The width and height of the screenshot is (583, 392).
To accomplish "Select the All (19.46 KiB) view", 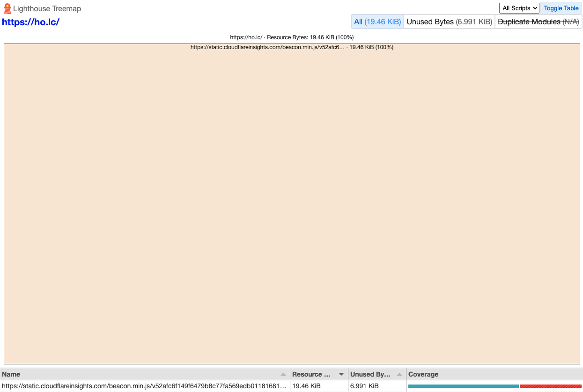I will point(377,22).
